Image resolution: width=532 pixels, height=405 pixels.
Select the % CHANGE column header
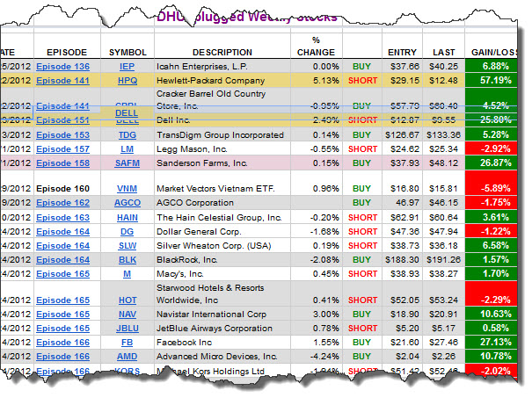click(x=316, y=47)
